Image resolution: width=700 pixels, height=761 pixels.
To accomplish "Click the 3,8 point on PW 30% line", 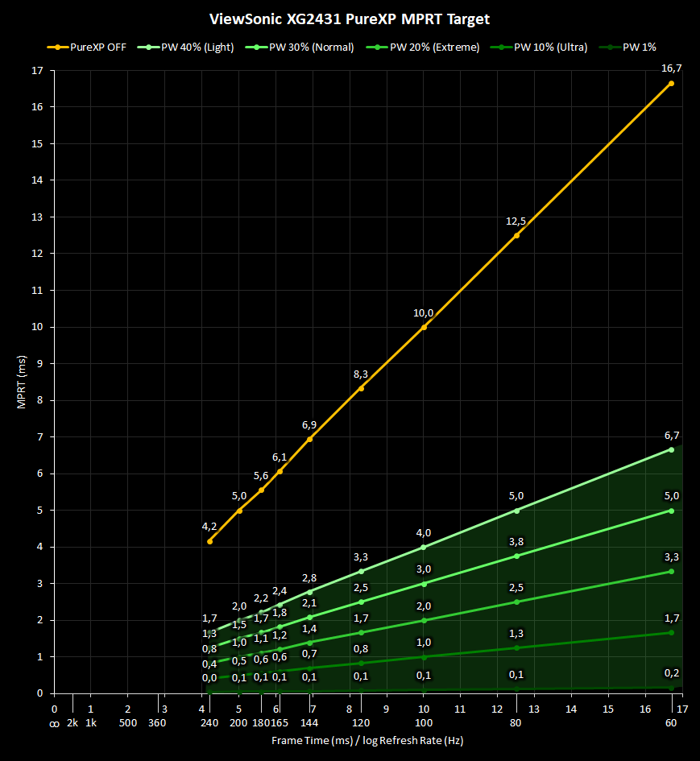I will (516, 556).
